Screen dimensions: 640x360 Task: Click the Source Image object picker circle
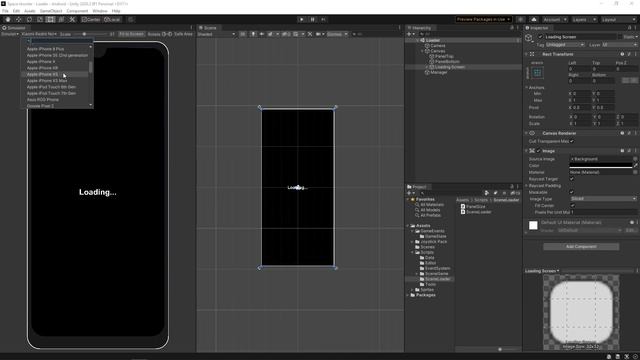click(x=635, y=159)
